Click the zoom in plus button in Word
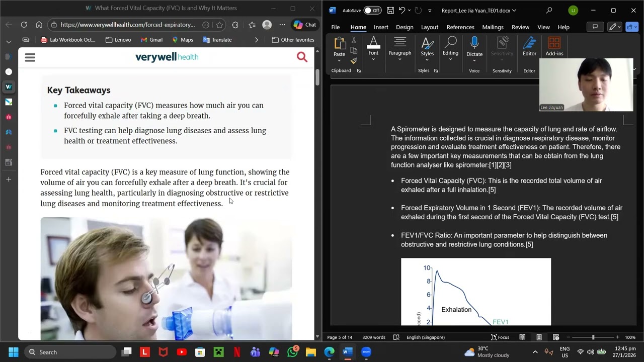Image resolution: width=644 pixels, height=362 pixels. pyautogui.click(x=617, y=337)
